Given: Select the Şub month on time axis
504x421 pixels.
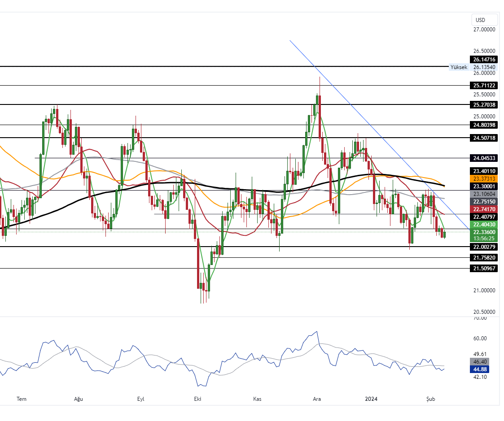Looking at the screenshot, I should (431, 399).
